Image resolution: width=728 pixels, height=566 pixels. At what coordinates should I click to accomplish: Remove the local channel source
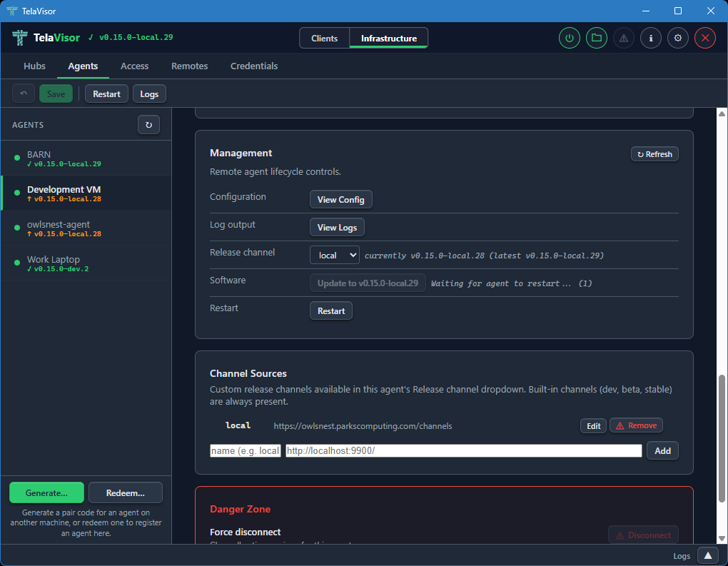(636, 425)
